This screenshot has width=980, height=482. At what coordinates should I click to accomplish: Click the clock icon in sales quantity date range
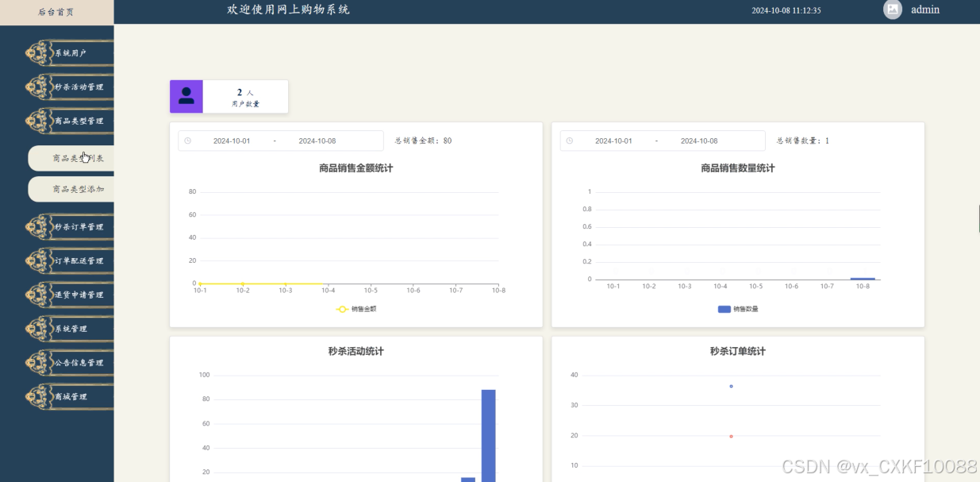tap(570, 141)
